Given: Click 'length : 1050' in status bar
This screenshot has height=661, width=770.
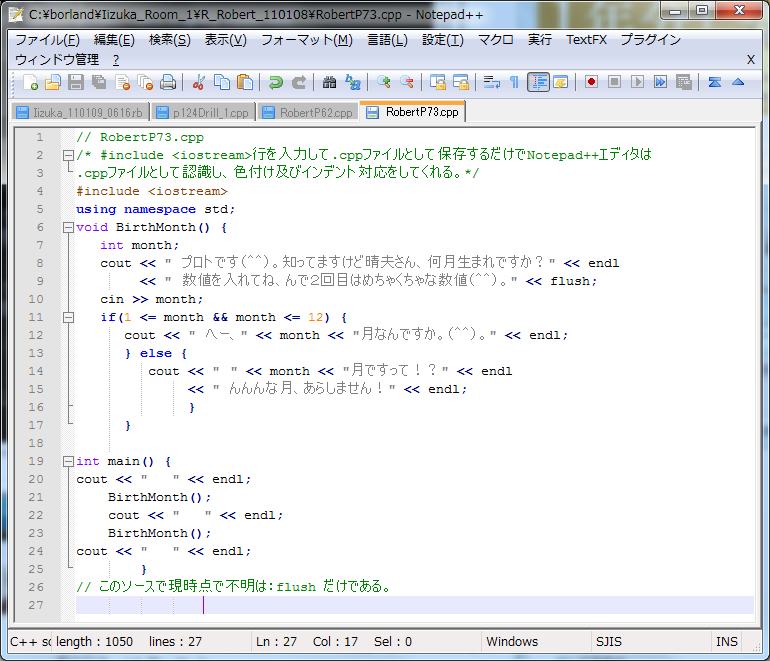Looking at the screenshot, I should tap(94, 641).
